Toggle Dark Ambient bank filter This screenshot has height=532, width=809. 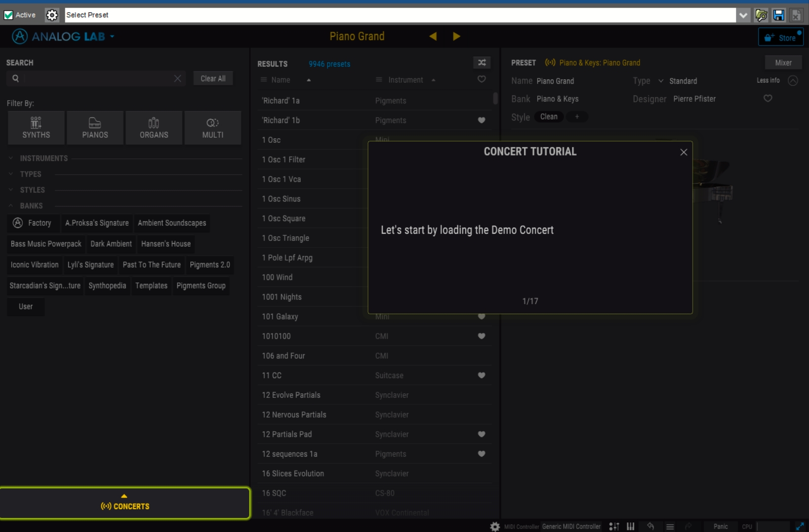click(111, 244)
